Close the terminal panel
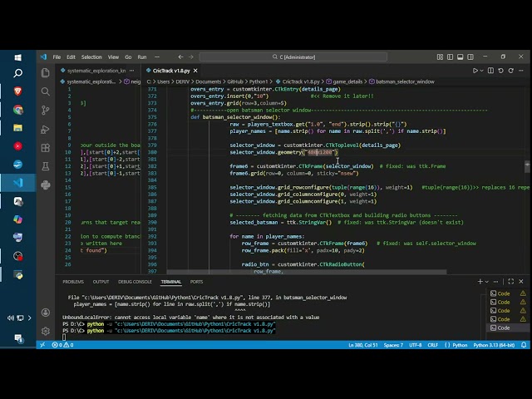 [x=521, y=281]
